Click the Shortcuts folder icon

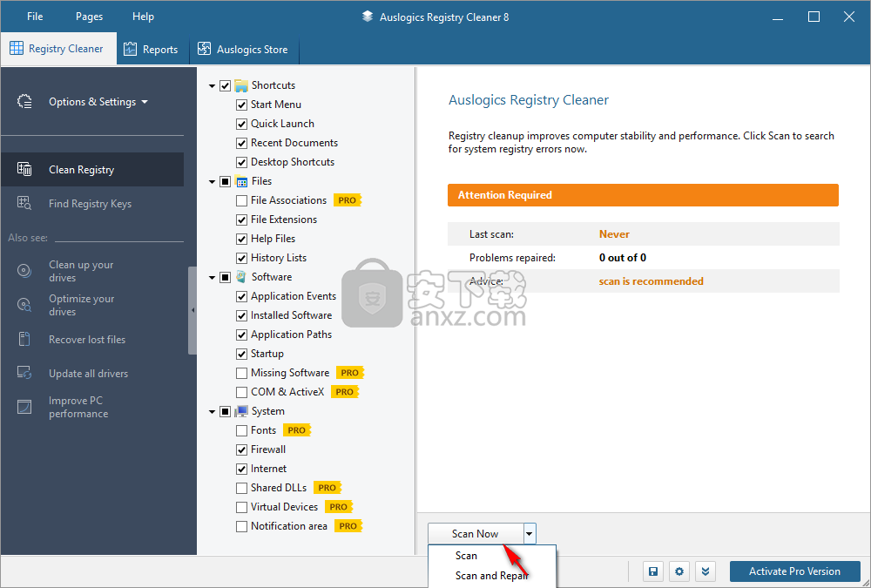[241, 85]
